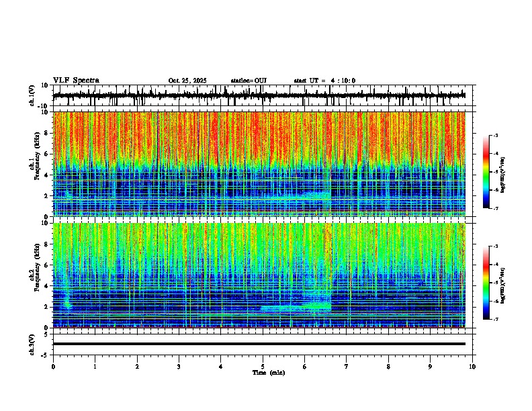532x411 pixels.
Task: Click time axis tick label "7"
Action: point(347,367)
